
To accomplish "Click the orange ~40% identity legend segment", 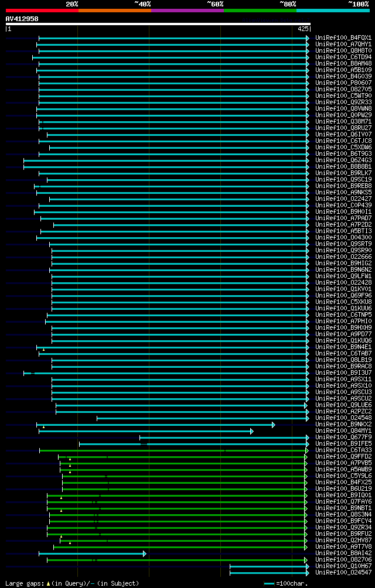I will tap(115, 11).
